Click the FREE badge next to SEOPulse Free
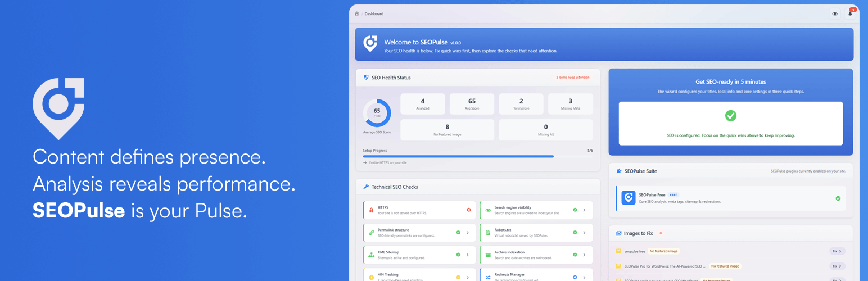Image resolution: width=868 pixels, height=281 pixels. click(673, 195)
